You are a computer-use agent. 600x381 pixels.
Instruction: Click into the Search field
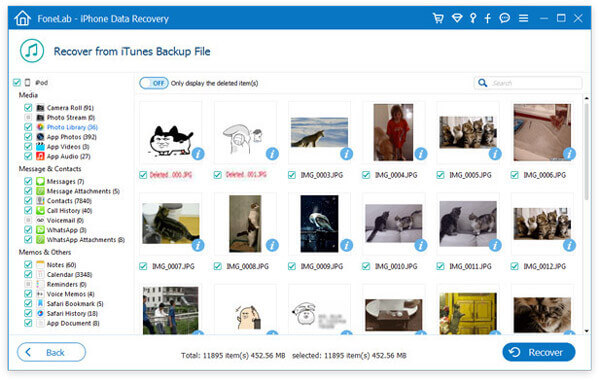[528, 83]
